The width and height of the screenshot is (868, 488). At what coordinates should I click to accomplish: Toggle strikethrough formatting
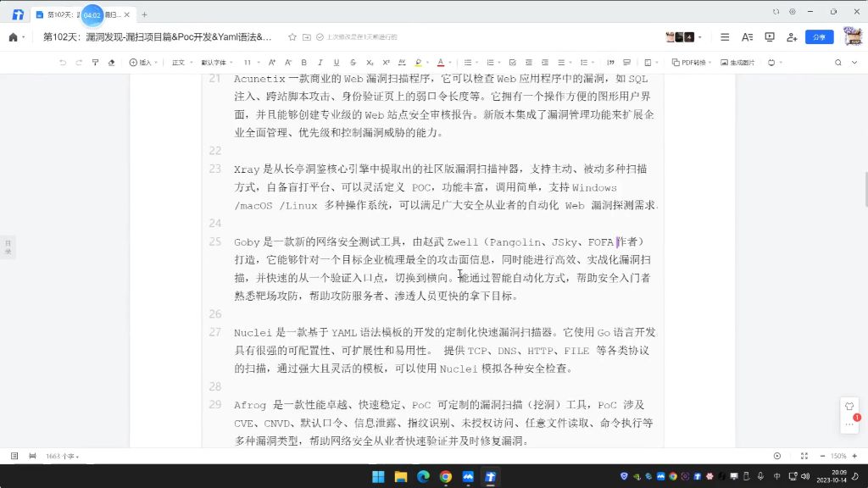tap(353, 63)
